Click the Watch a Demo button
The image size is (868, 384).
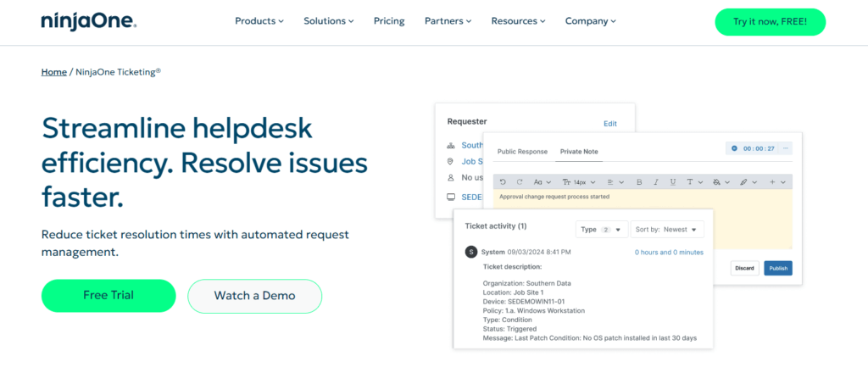pyautogui.click(x=254, y=296)
